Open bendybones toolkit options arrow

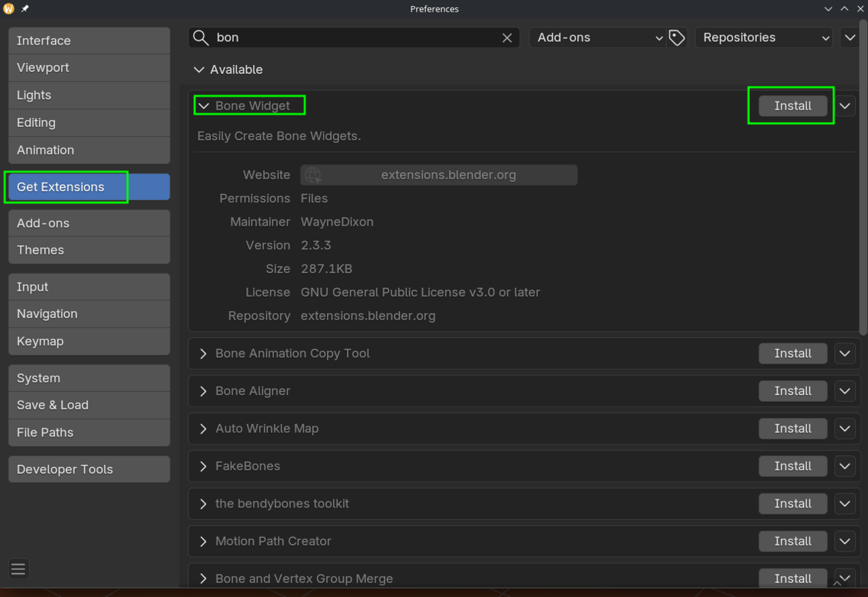point(845,504)
